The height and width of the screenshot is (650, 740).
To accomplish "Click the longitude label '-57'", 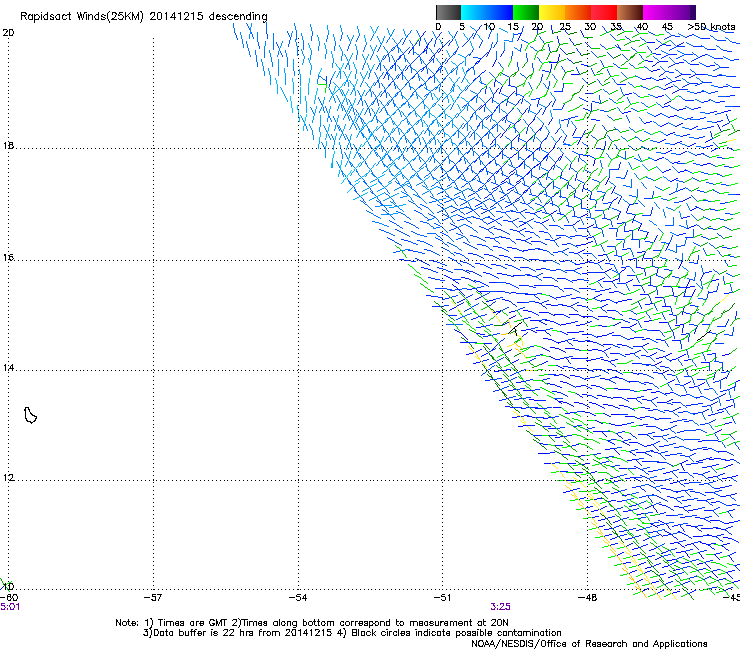I will click(153, 598).
